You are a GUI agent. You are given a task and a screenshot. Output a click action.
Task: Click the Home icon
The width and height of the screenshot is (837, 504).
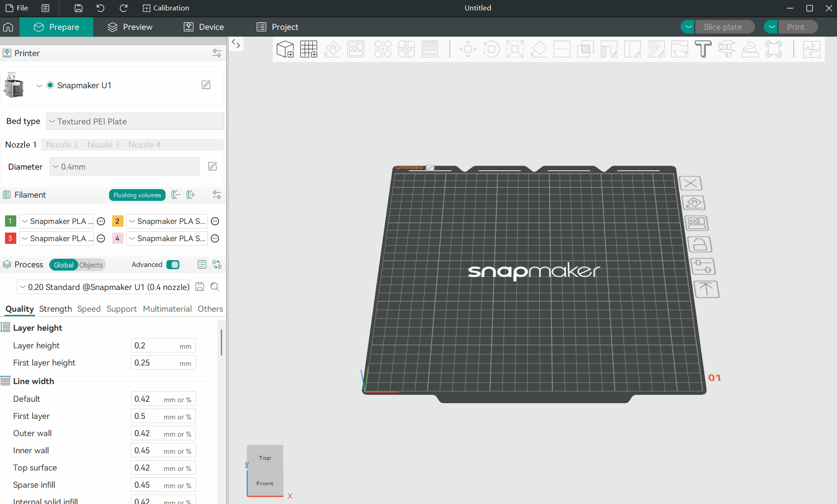coord(8,27)
